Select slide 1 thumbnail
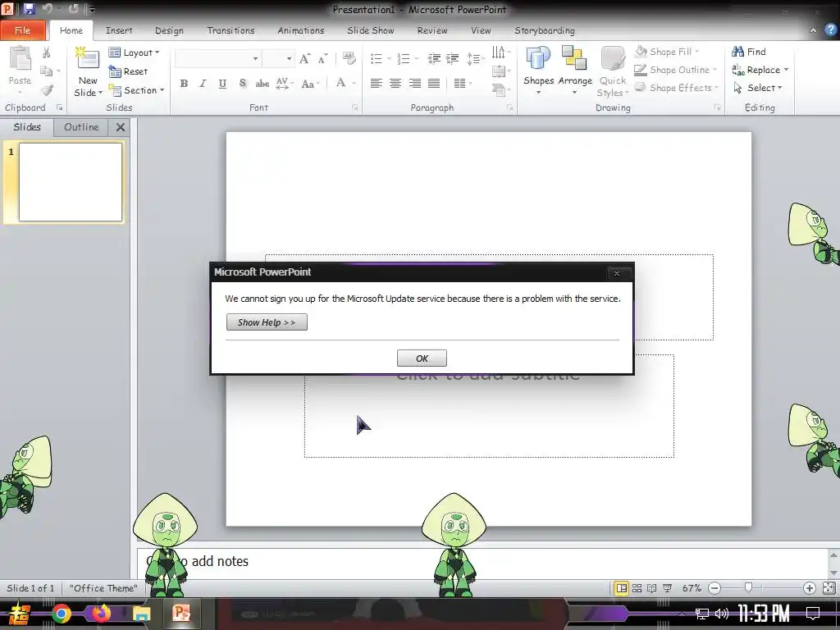 pyautogui.click(x=71, y=182)
